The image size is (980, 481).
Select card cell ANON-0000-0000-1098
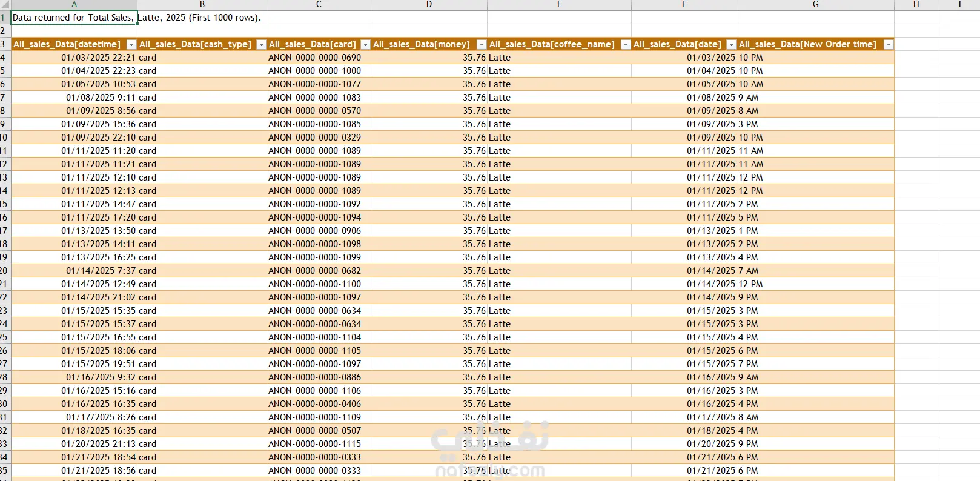pyautogui.click(x=319, y=244)
